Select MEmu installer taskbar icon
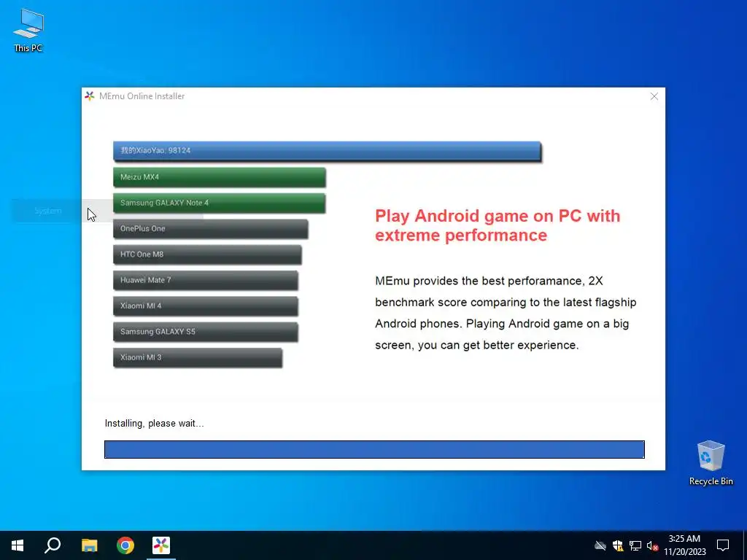 161,545
